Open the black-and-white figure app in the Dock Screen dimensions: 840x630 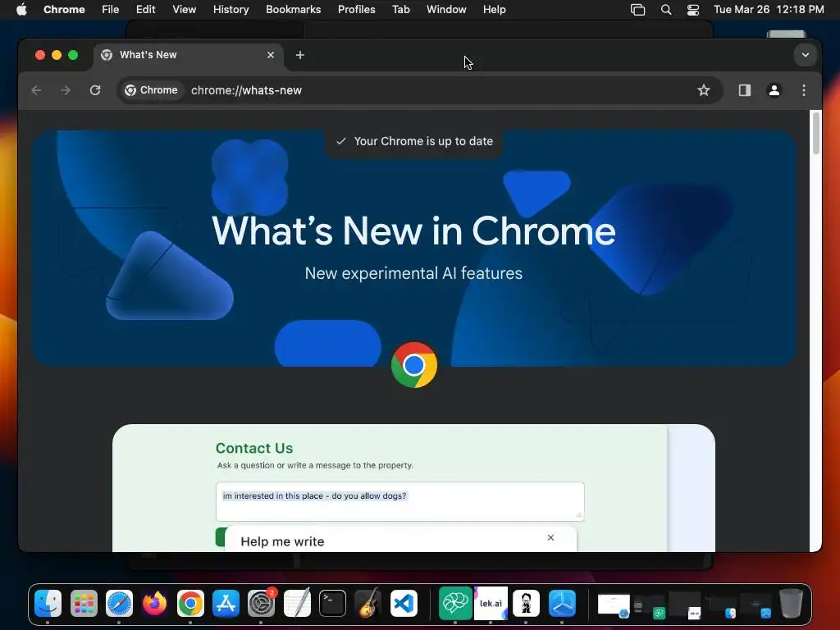[x=526, y=603]
